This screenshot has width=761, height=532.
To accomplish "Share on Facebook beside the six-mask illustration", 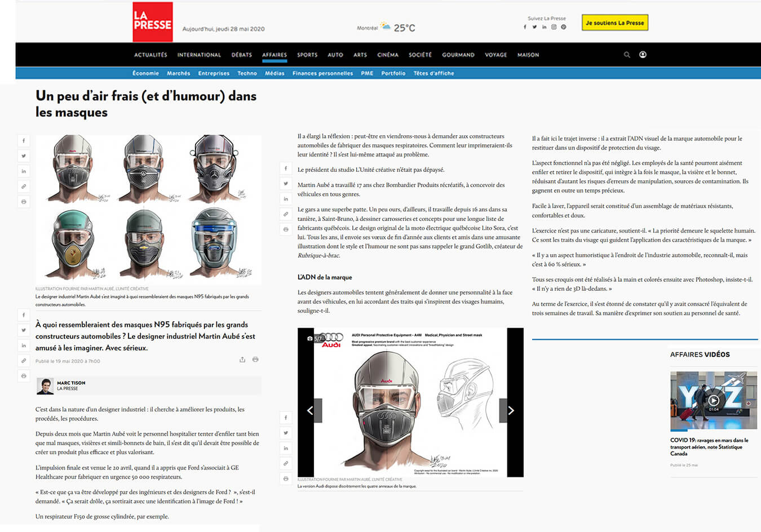I will pos(24,140).
